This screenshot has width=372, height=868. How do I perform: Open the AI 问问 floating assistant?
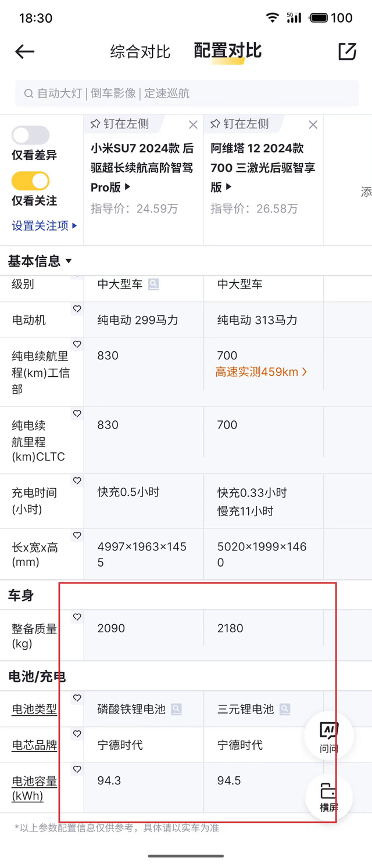(328, 736)
